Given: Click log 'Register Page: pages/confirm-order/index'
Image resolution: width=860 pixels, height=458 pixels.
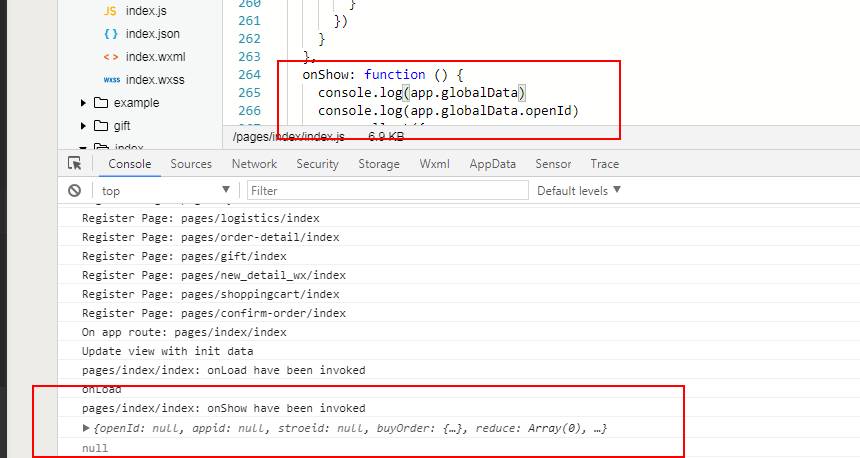Looking at the screenshot, I should tap(214, 313).
